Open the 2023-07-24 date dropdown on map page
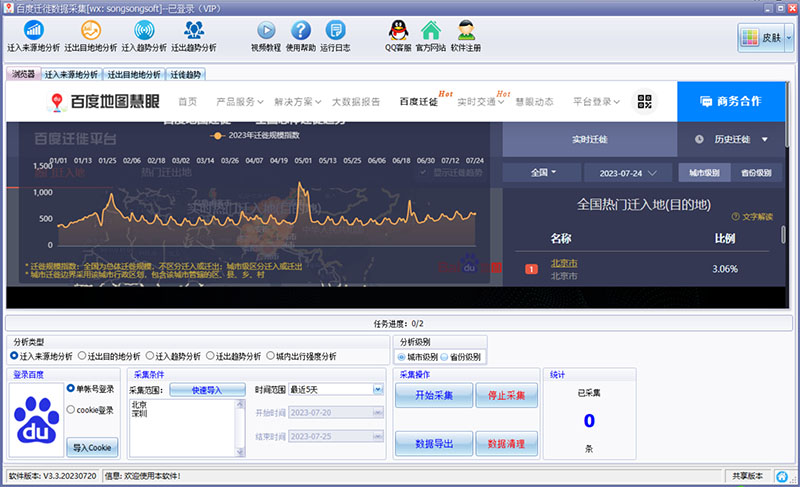Image resolution: width=800 pixels, height=487 pixels. 627,172
